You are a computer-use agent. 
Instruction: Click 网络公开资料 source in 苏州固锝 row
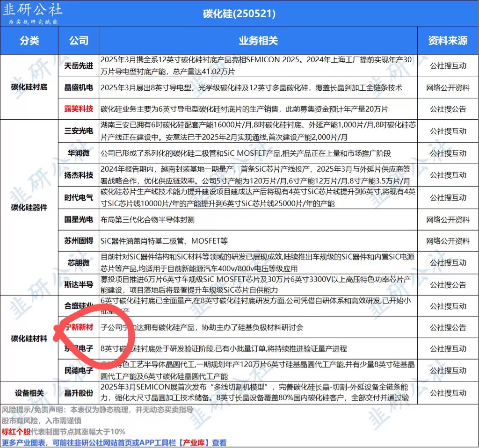click(x=448, y=241)
